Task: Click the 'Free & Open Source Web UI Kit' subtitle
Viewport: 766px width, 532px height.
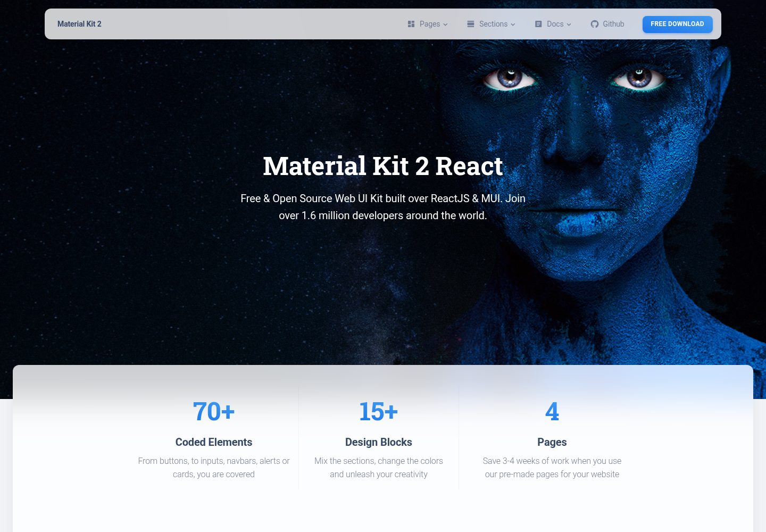Action: 383,207
